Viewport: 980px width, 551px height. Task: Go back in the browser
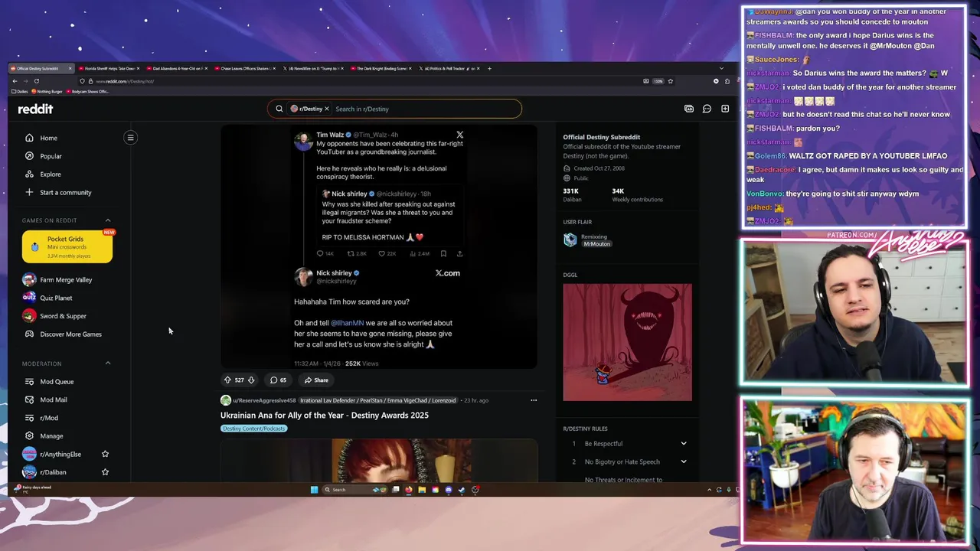pyautogui.click(x=15, y=81)
